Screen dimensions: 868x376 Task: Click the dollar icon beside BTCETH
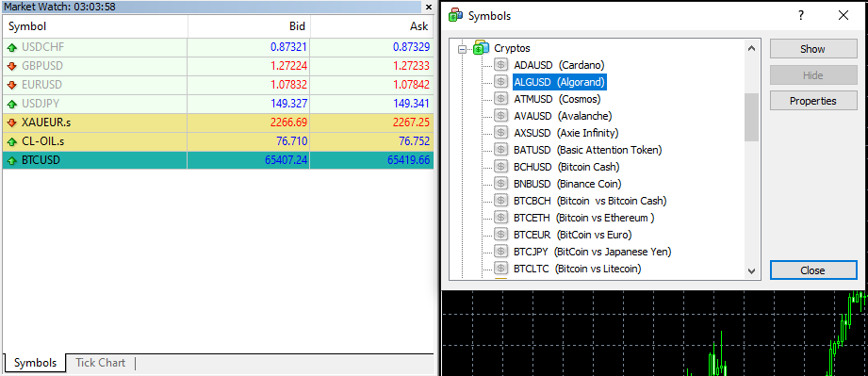[x=500, y=218]
